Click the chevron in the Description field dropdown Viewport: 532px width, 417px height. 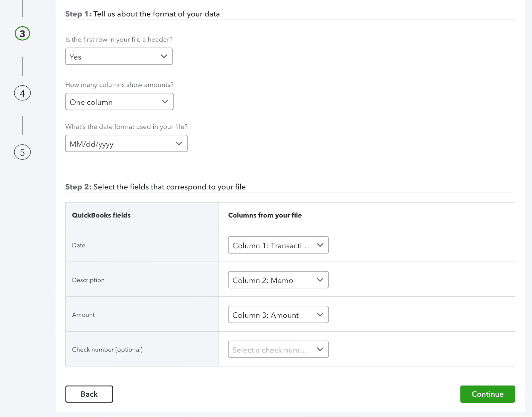coord(320,280)
